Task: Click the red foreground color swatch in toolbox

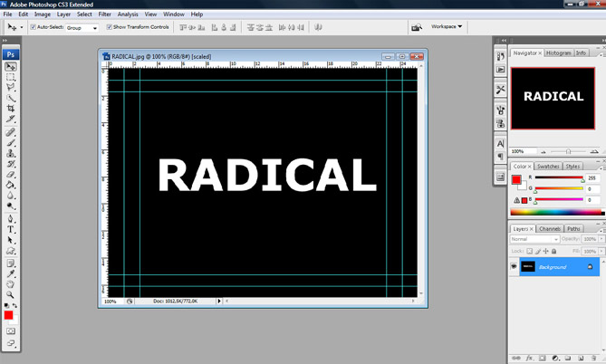Action: [9, 315]
